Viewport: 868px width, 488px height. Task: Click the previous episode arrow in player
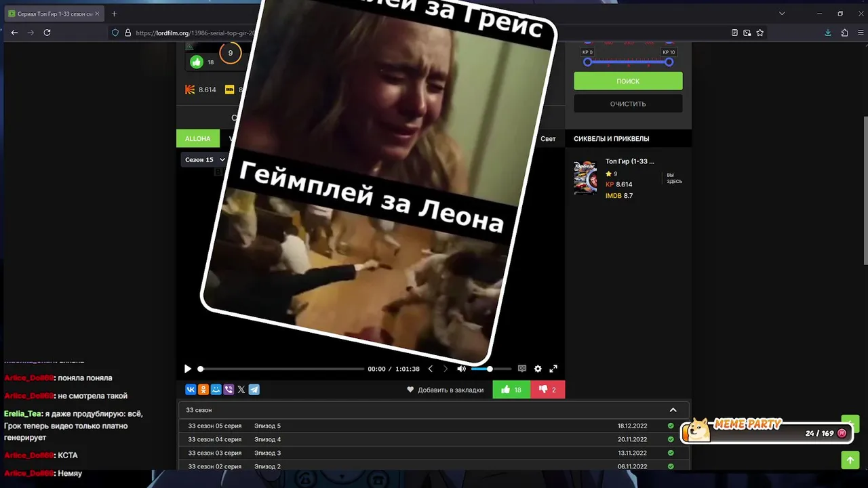point(430,369)
